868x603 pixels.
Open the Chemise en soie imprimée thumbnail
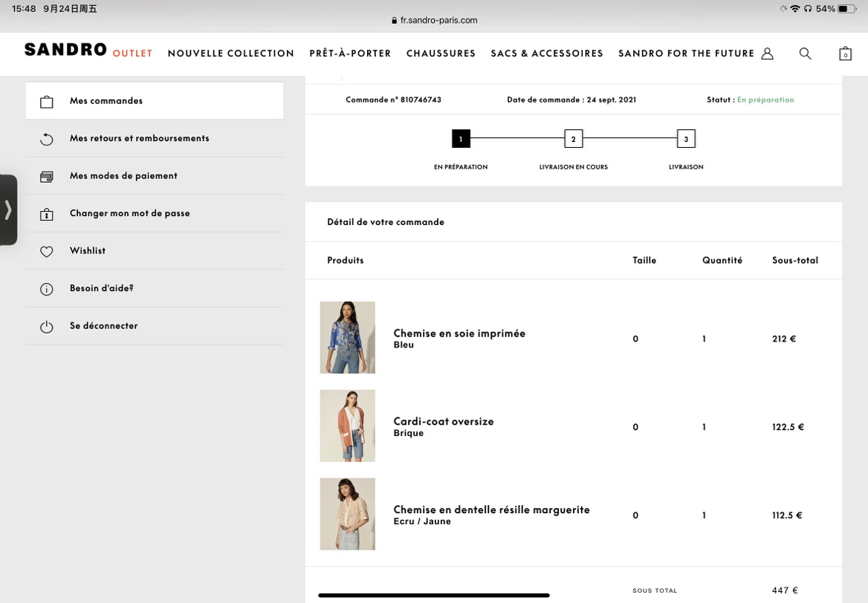pyautogui.click(x=348, y=337)
